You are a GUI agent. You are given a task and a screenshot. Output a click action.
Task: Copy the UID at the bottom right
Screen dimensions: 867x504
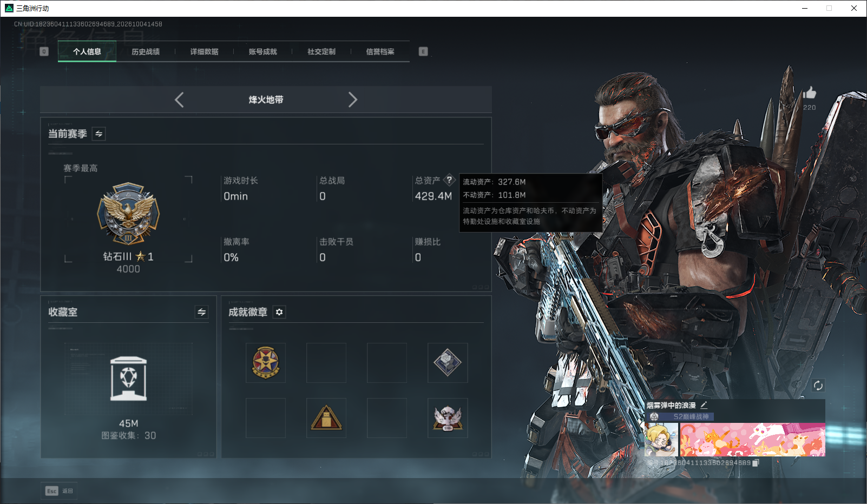tap(756, 463)
